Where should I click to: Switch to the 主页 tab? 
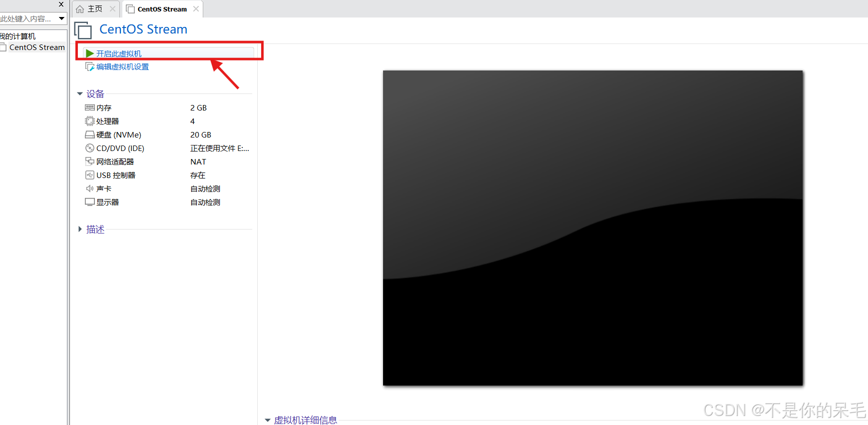pos(95,9)
